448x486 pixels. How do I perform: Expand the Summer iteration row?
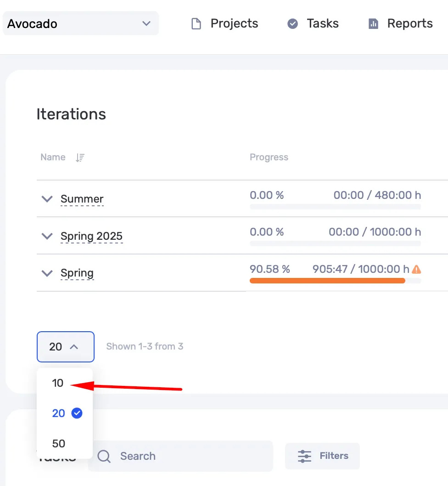tap(47, 199)
